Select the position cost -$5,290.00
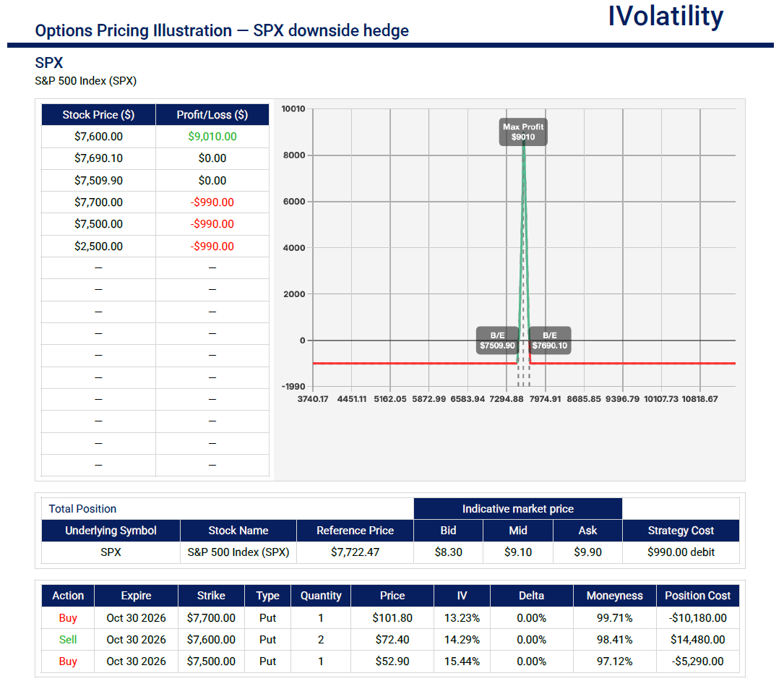This screenshot has height=681, width=784. point(697,661)
